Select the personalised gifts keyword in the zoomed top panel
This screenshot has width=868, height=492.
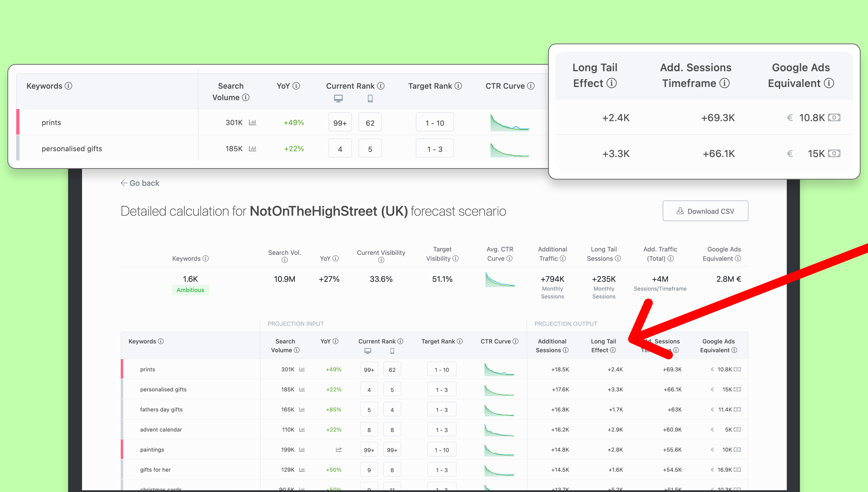72,149
